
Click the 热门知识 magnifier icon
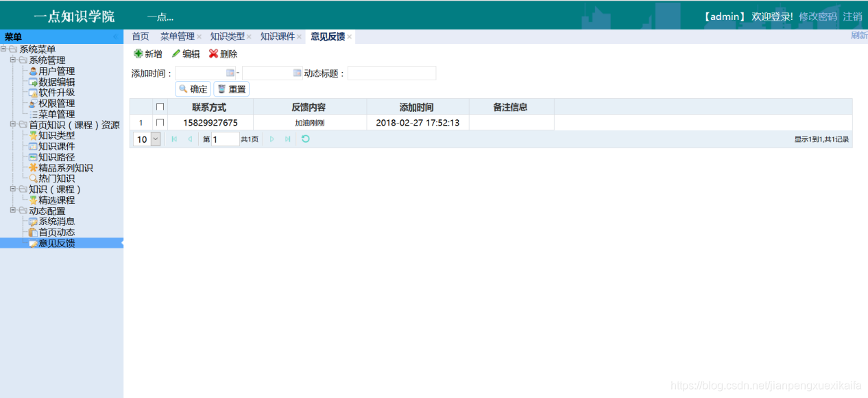point(33,178)
